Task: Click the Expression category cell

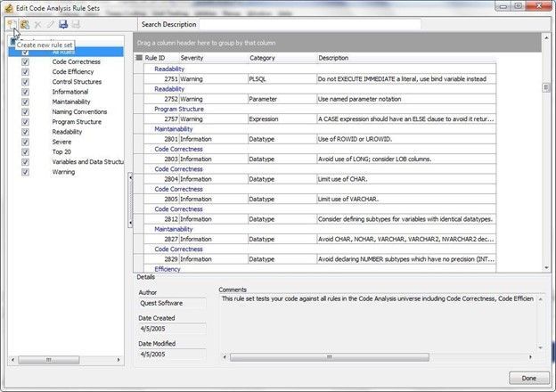Action: [x=282, y=119]
